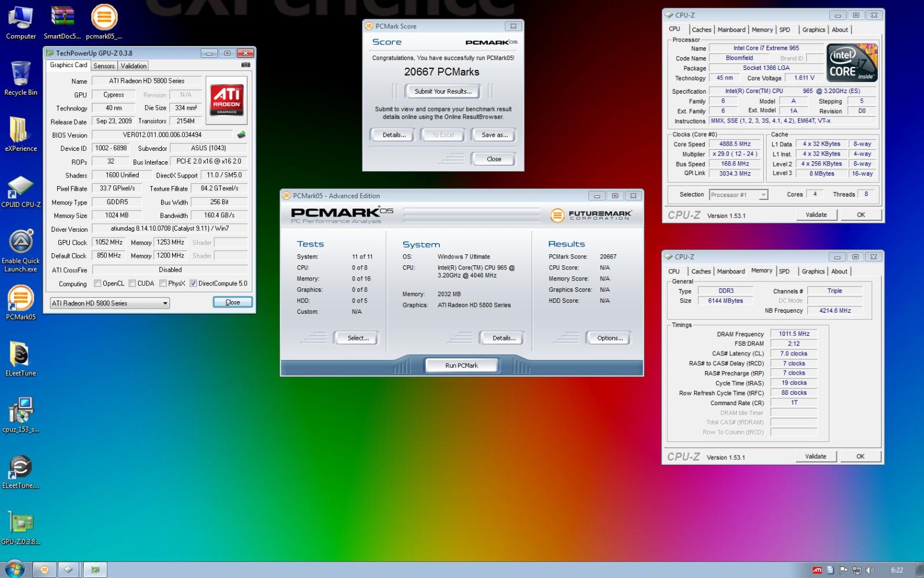The width and height of the screenshot is (924, 578).
Task: Open the CPU tab in lower CPU-Z window
Action: coord(674,272)
